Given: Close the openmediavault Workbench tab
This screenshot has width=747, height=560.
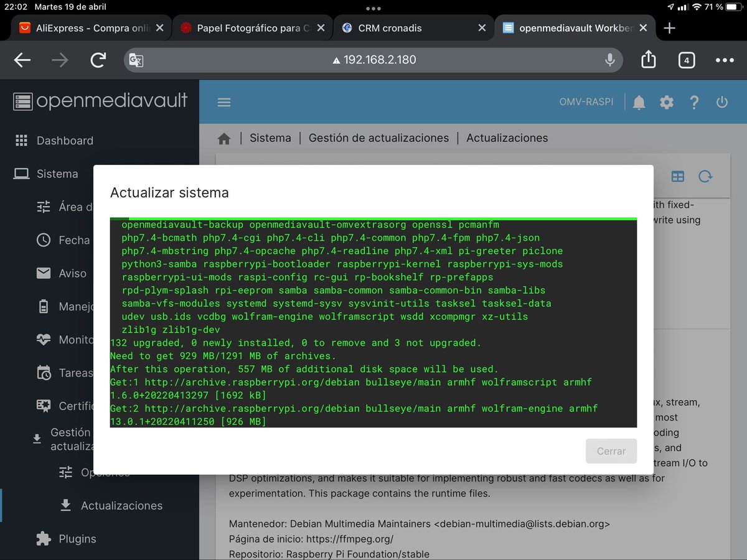Looking at the screenshot, I should coord(643,28).
